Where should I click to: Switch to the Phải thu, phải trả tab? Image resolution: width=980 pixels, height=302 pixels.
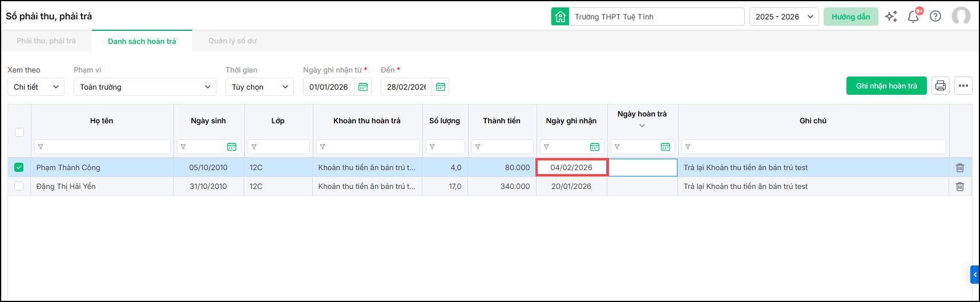click(x=46, y=41)
